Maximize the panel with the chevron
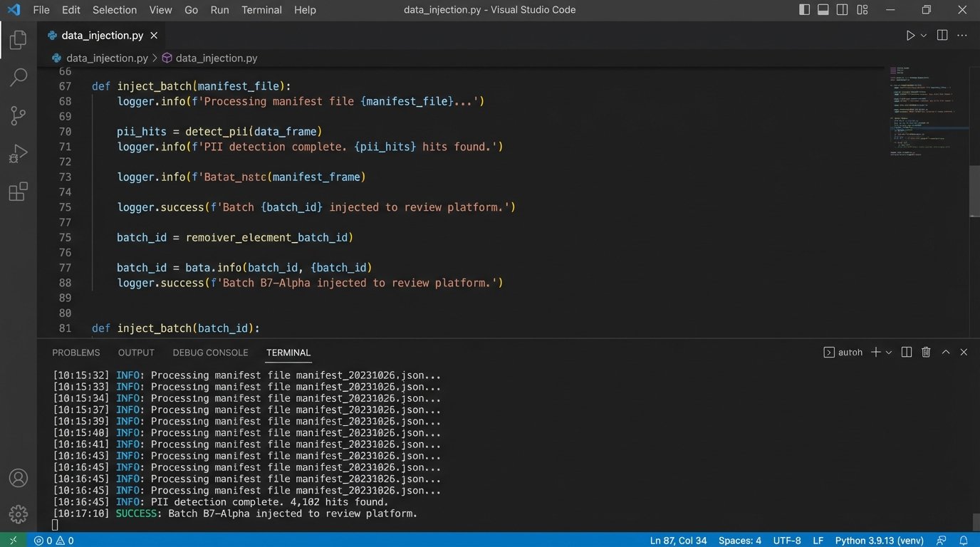 [x=946, y=352]
